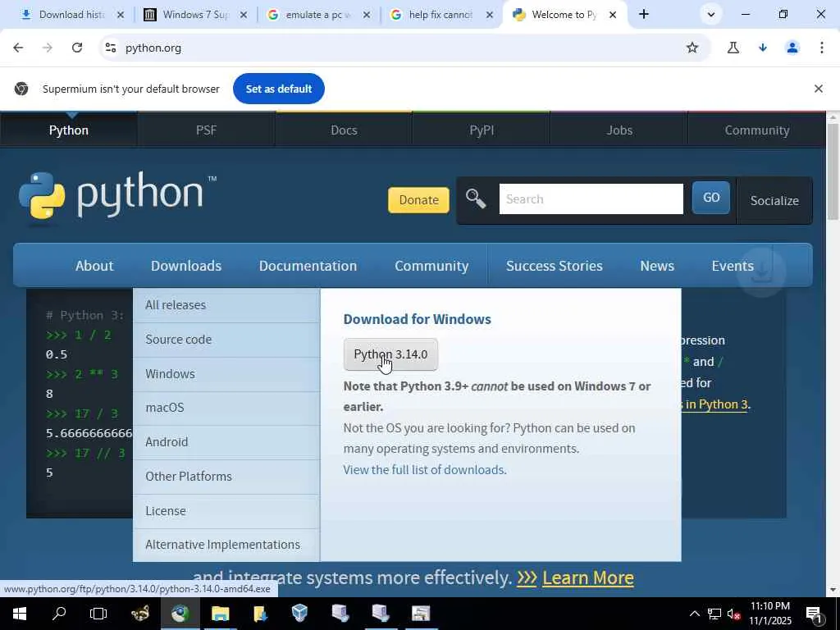
Task: Dismiss the default browser notification bar
Action: click(819, 89)
